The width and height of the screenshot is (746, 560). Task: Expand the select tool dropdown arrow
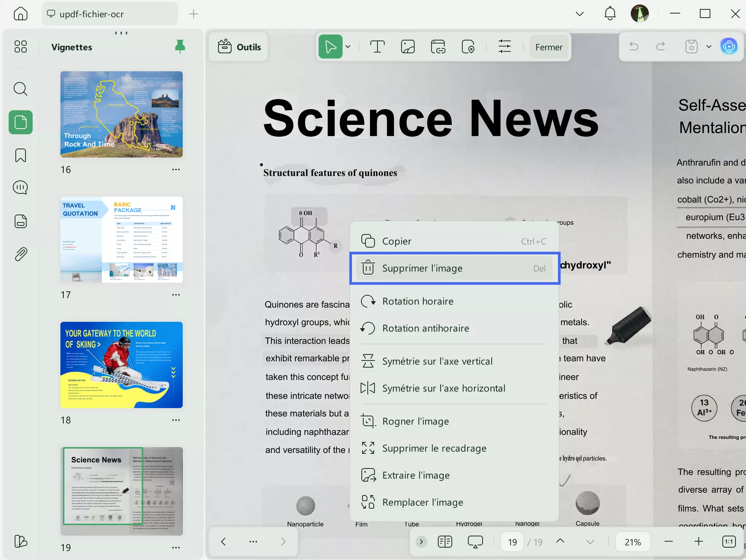pos(348,47)
